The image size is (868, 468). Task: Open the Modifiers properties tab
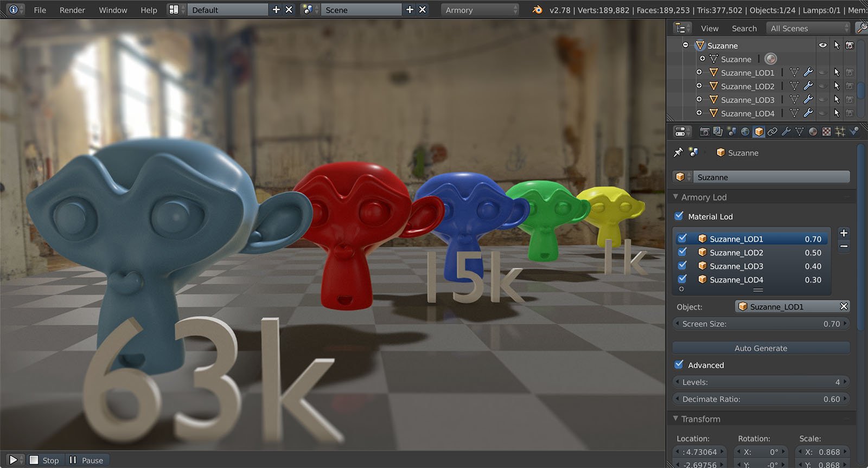point(786,131)
